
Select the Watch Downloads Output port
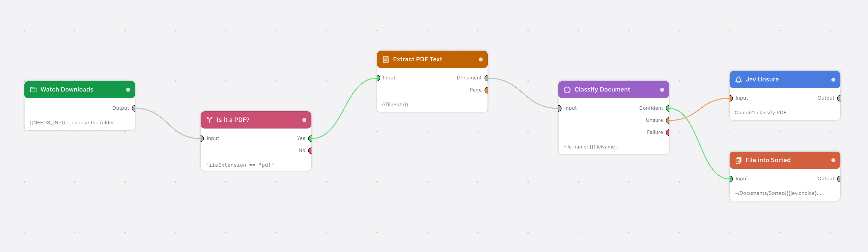(x=134, y=108)
